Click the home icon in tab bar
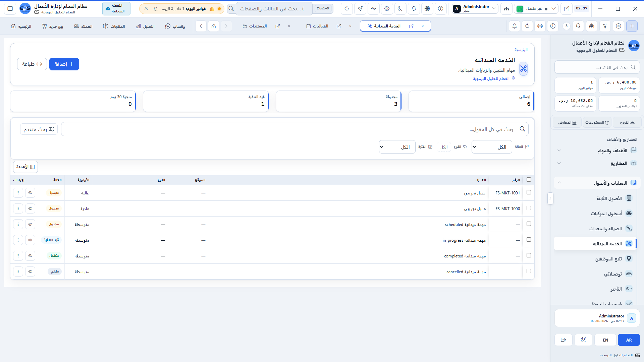 [x=214, y=26]
